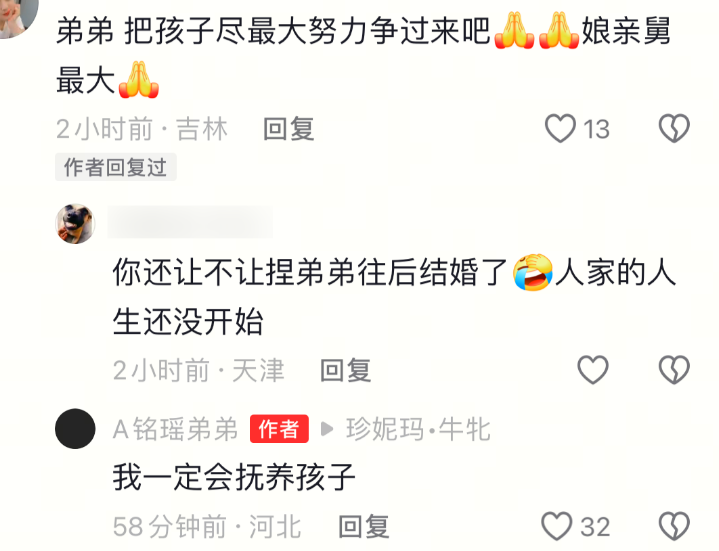This screenshot has height=551, width=719.
Task: Reply to the author's Hebei comment
Action: coord(364,527)
